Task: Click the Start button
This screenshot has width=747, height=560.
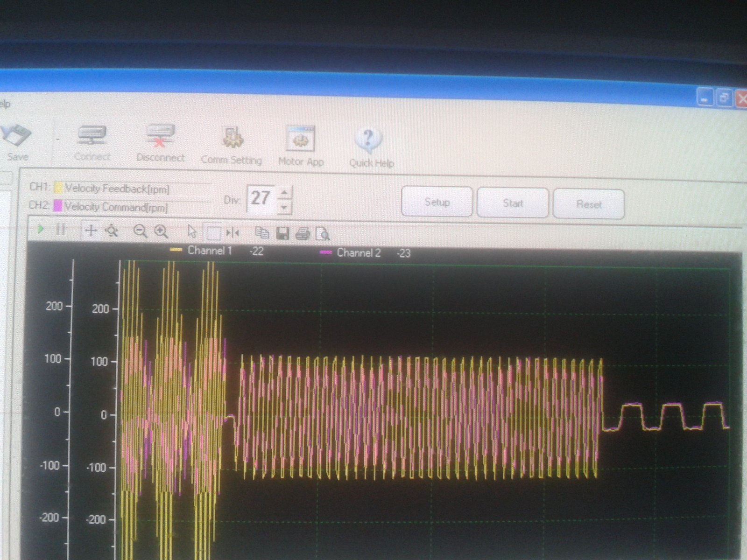Action: pyautogui.click(x=513, y=203)
